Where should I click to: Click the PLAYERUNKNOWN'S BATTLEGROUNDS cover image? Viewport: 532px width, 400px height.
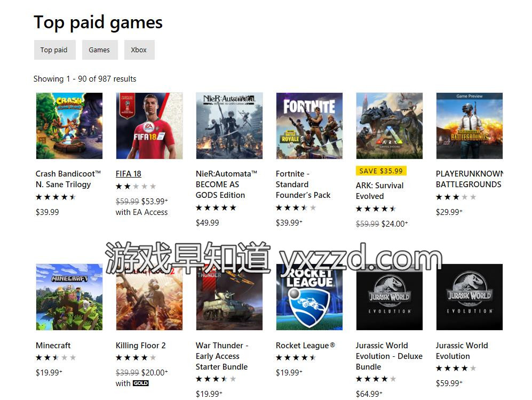470,126
